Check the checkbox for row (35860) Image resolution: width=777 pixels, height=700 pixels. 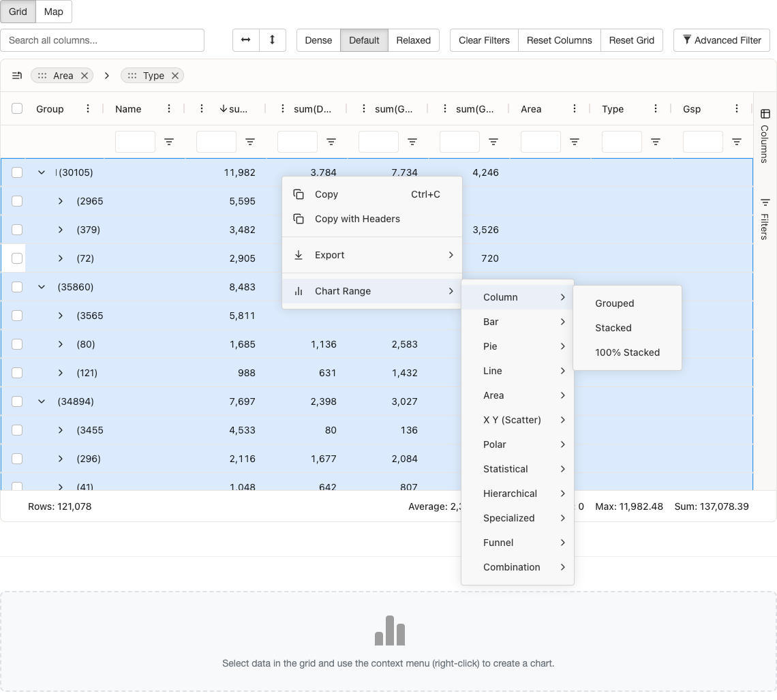click(x=16, y=287)
